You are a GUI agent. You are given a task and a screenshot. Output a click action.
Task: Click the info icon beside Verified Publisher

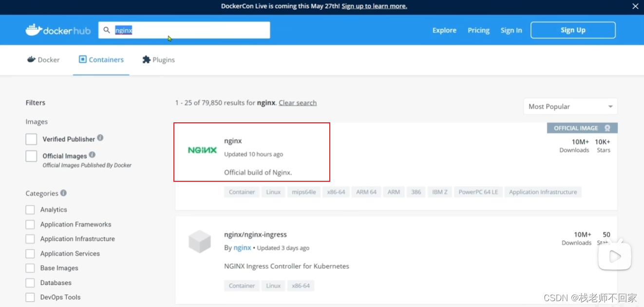100,138
